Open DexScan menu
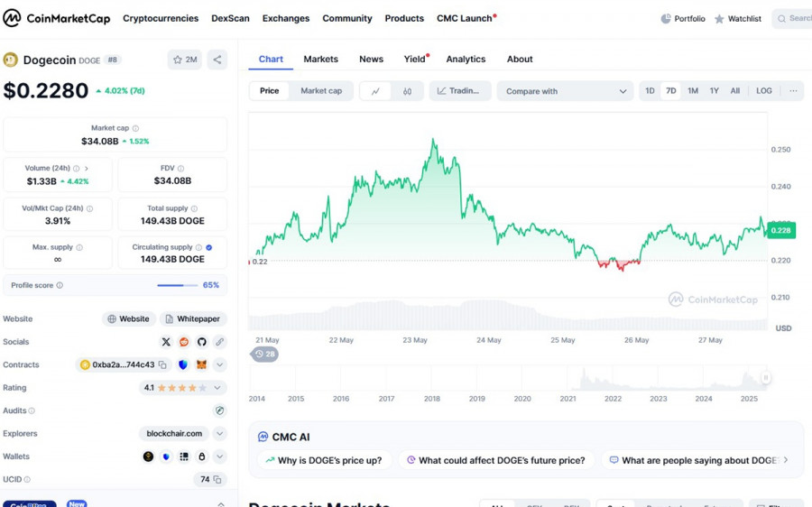 tap(230, 19)
